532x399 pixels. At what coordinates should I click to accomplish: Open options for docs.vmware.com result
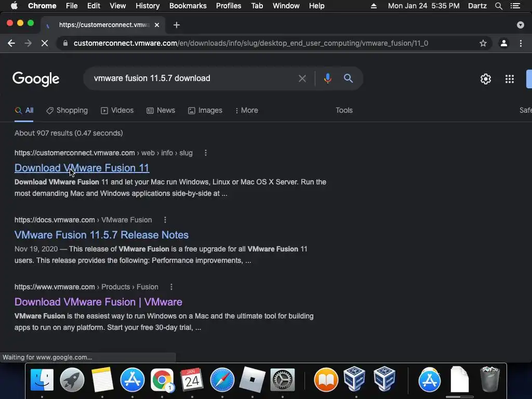[x=165, y=220]
